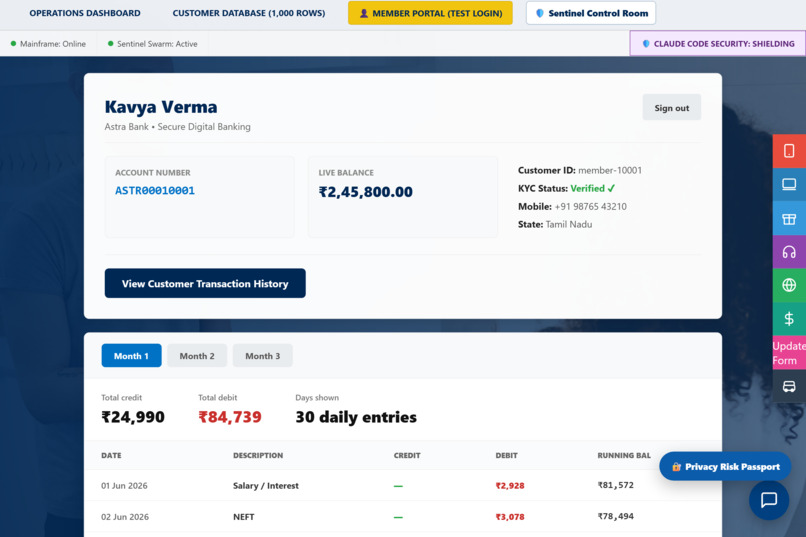This screenshot has width=806, height=537.
Task: Select the Month 1 tab
Action: click(132, 356)
